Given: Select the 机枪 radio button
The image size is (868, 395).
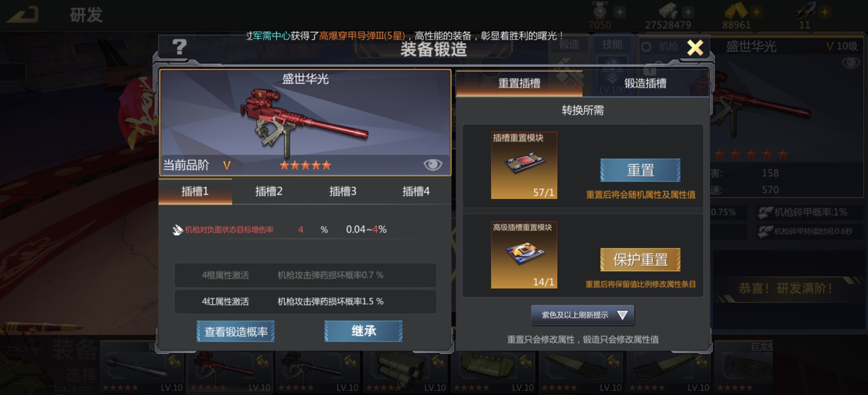Looking at the screenshot, I should pos(646,47).
